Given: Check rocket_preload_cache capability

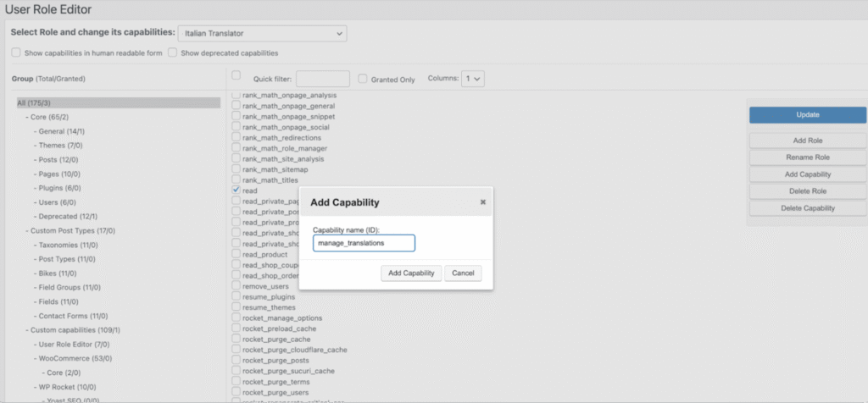Looking at the screenshot, I should pyautogui.click(x=236, y=328).
